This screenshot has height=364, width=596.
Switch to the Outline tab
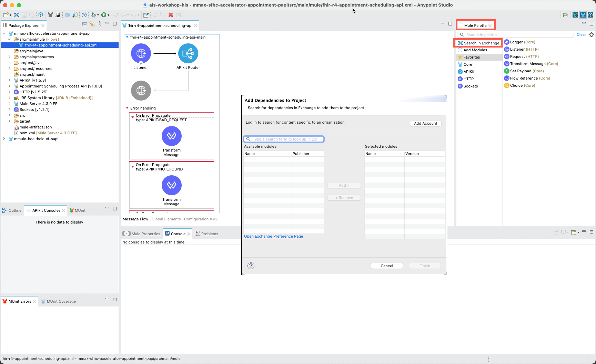[x=12, y=210]
